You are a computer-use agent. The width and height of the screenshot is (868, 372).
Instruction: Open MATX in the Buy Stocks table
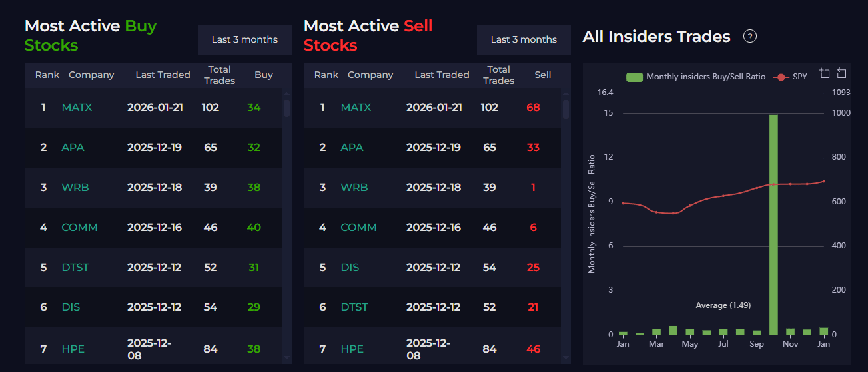pyautogui.click(x=77, y=107)
